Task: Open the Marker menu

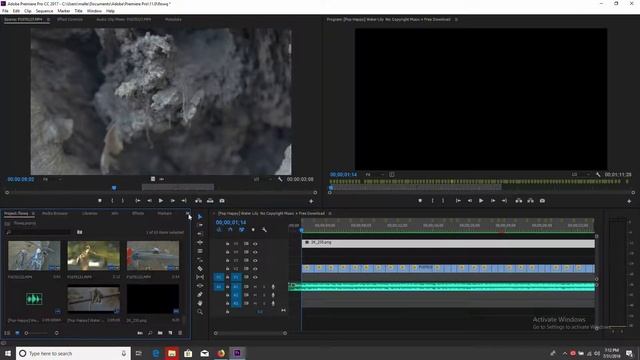Action: pos(64,11)
